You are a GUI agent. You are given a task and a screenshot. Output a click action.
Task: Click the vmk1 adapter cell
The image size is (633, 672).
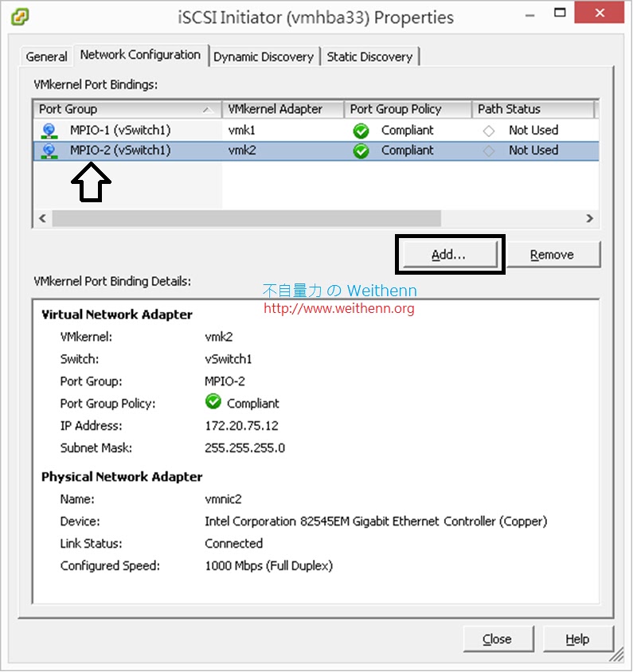pos(242,131)
